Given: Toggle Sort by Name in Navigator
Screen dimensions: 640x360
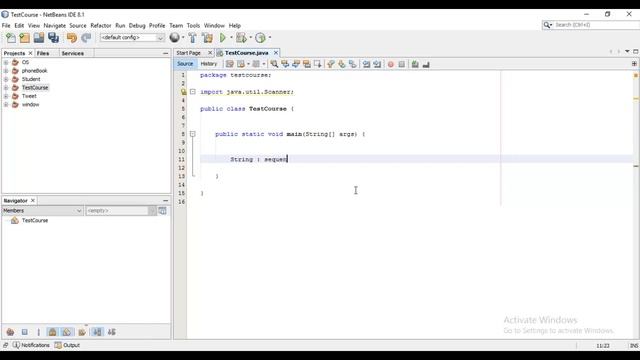Looking at the screenshot, I should click(x=98, y=332).
